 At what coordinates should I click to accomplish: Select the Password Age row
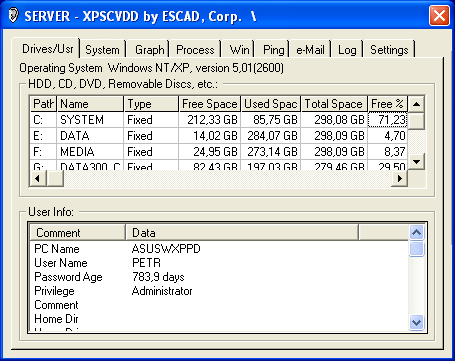219,277
